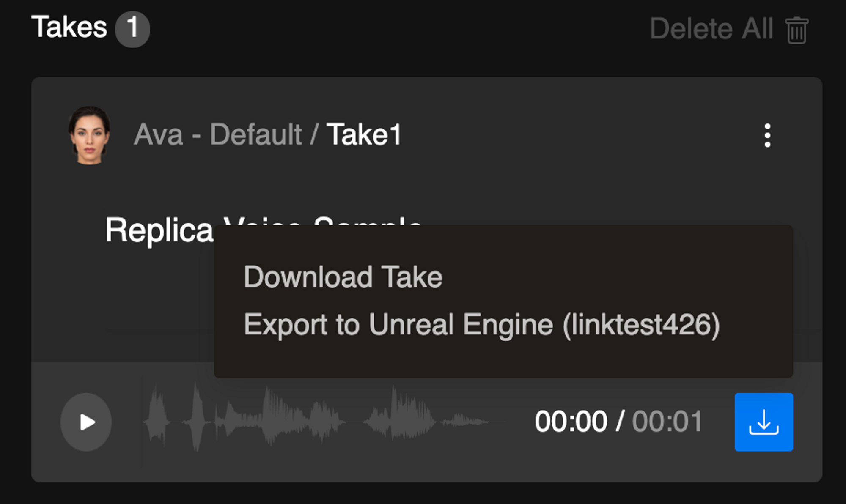Click the Delete All text
846x504 pixels.
(711, 29)
